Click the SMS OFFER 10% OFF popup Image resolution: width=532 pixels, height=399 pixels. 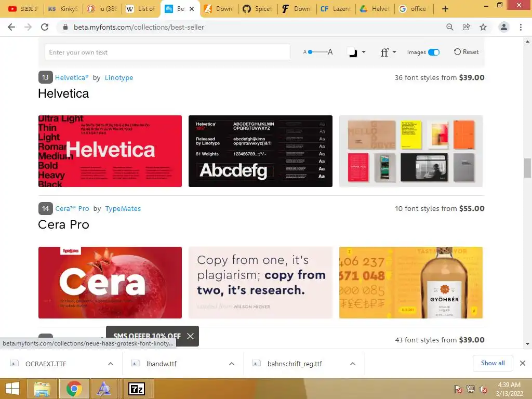tap(147, 336)
